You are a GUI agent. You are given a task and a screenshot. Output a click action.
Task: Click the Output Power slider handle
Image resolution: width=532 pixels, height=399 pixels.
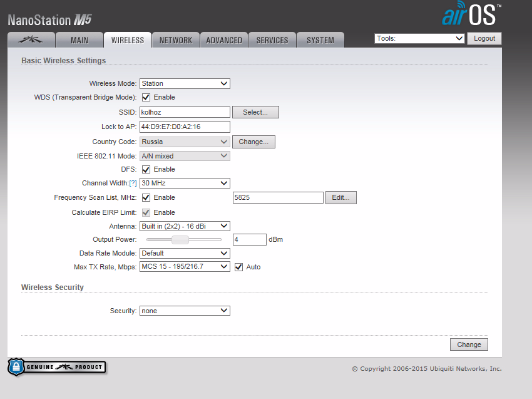pyautogui.click(x=180, y=240)
